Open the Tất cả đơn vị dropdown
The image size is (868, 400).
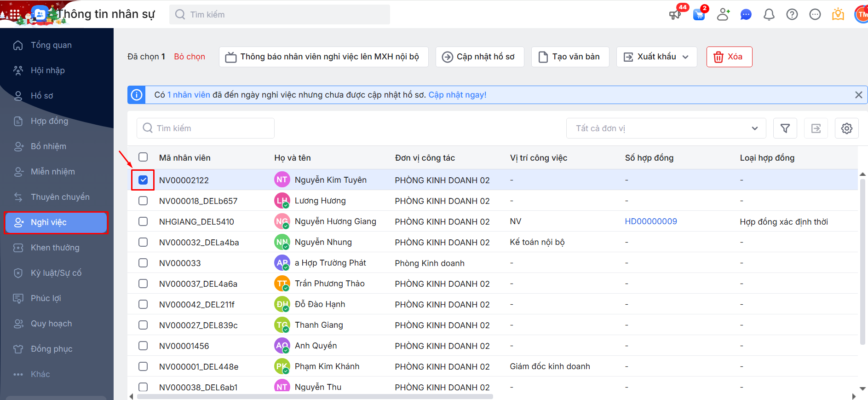pos(666,128)
